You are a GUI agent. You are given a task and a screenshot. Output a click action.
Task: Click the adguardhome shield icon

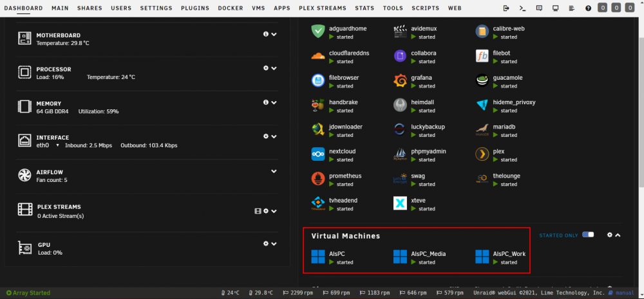(318, 31)
